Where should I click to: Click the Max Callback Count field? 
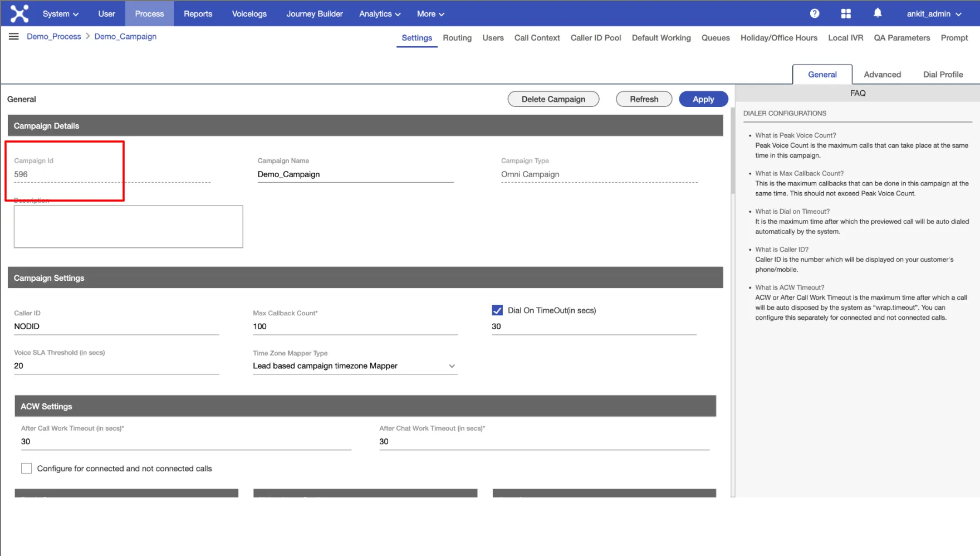point(355,326)
